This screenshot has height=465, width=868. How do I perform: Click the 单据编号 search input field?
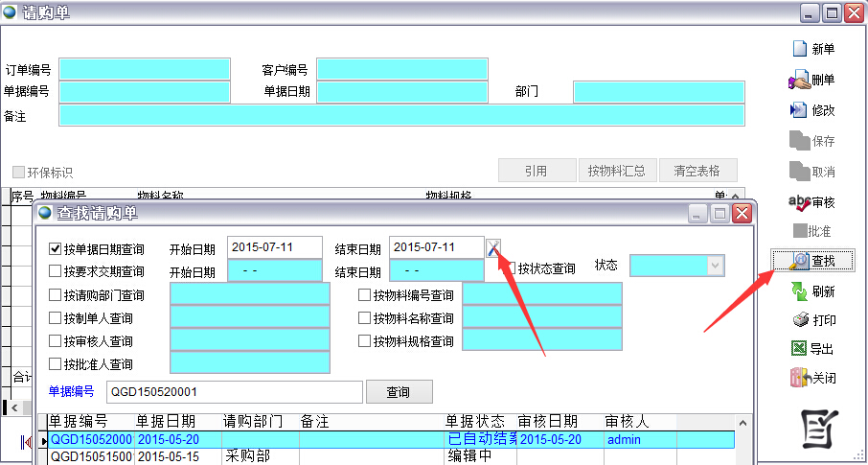point(236,392)
